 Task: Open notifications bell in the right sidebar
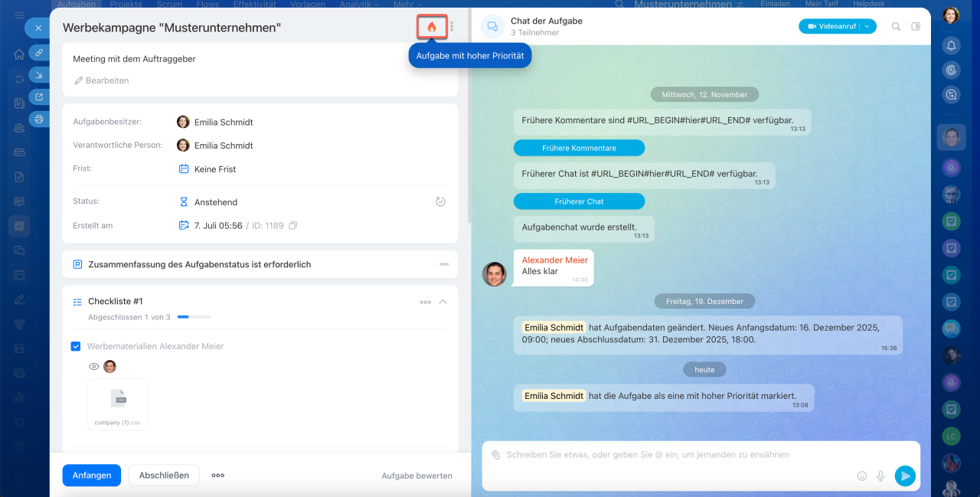[951, 46]
